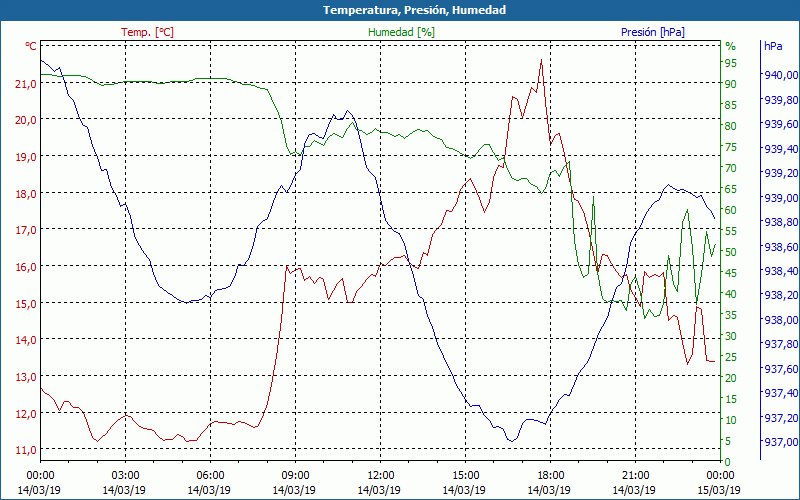Click pressure axis value '938,40'
Viewport: 800px width, 500px height.
[780, 270]
